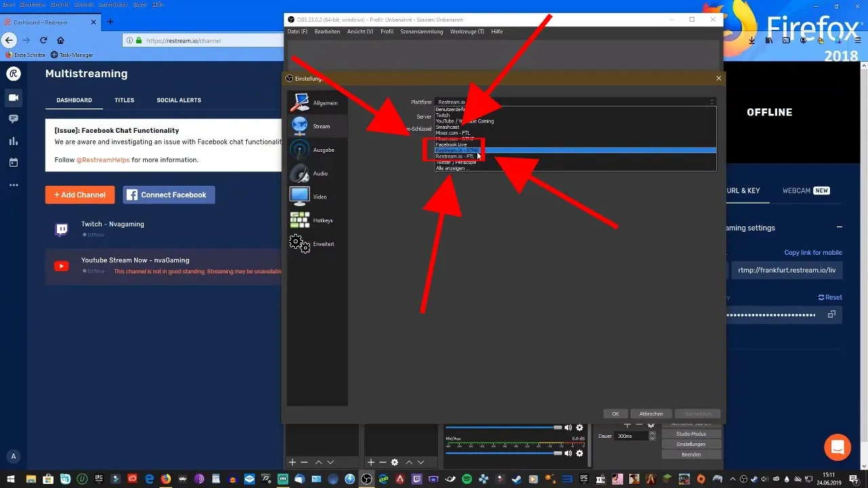Open OBS Ansicht menu

(x=360, y=32)
